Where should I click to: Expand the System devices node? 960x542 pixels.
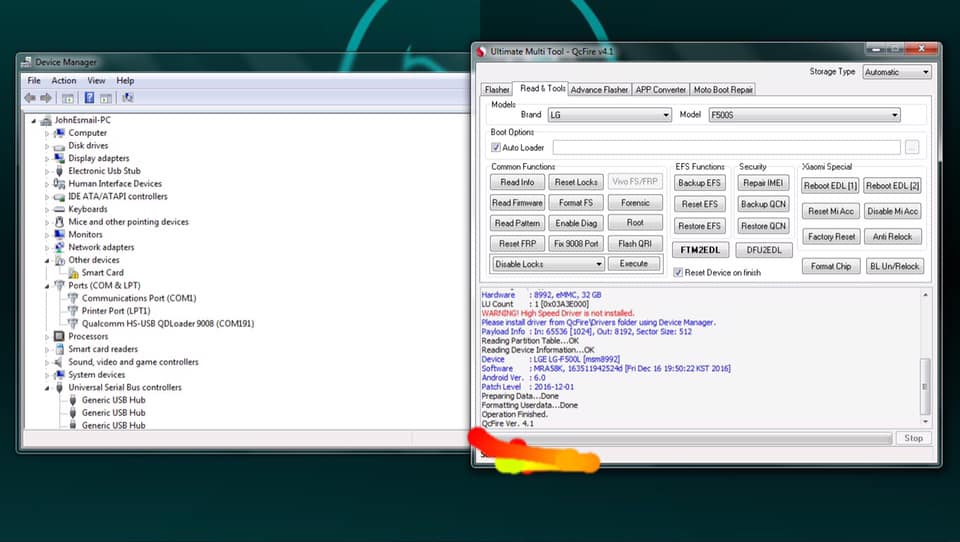click(47, 375)
